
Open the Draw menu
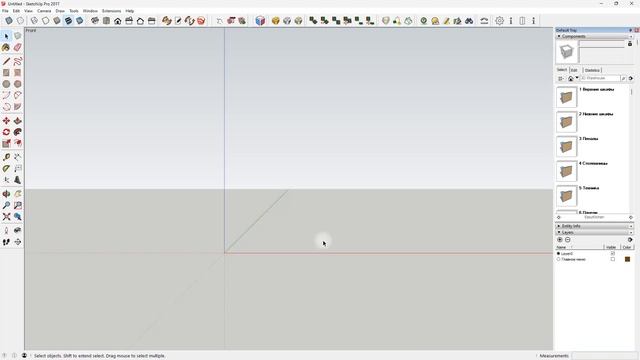[60, 11]
